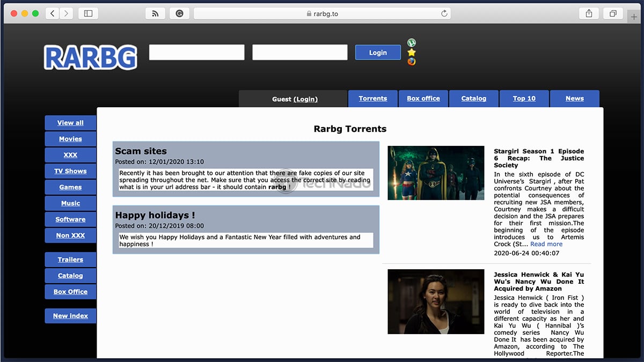Screen dimensions: 644x362
Task: Open Catalog in the left sidebar
Action: coord(70,276)
